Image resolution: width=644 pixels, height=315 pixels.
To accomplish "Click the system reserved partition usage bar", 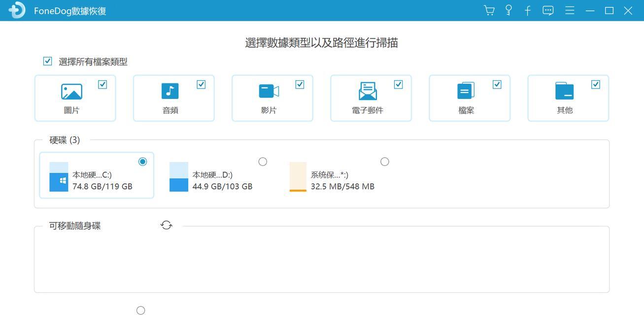I will point(298,177).
